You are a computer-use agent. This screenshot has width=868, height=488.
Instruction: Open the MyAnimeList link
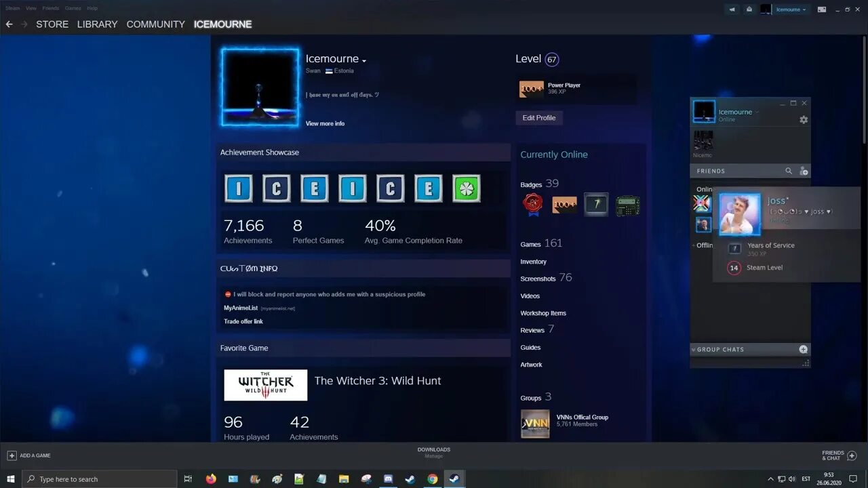(241, 308)
